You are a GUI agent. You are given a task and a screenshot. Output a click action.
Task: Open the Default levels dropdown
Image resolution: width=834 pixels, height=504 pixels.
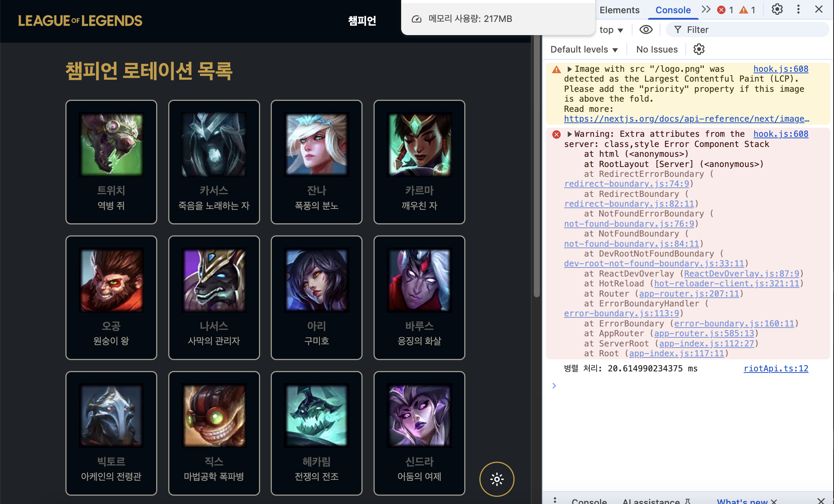click(x=584, y=49)
